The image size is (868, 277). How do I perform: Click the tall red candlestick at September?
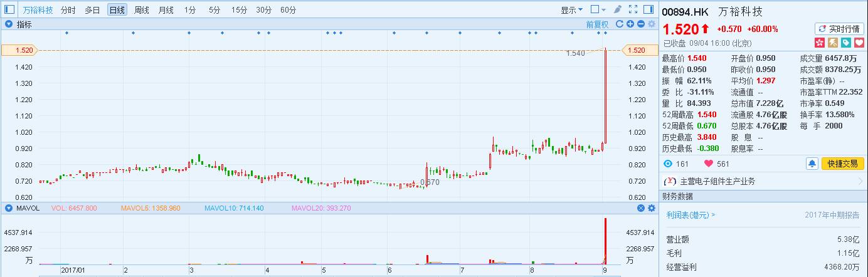click(x=606, y=95)
